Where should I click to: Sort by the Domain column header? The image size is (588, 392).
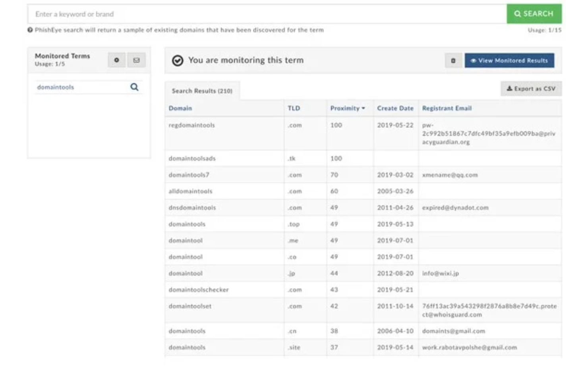point(180,108)
